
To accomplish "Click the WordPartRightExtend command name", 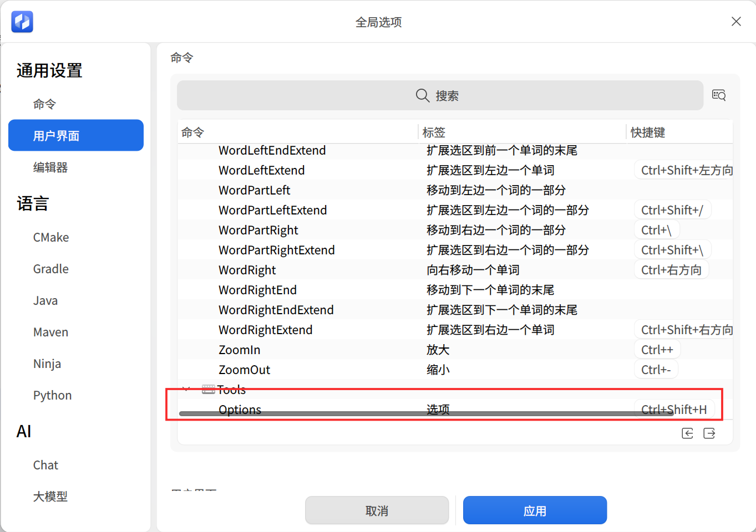I will coord(277,250).
